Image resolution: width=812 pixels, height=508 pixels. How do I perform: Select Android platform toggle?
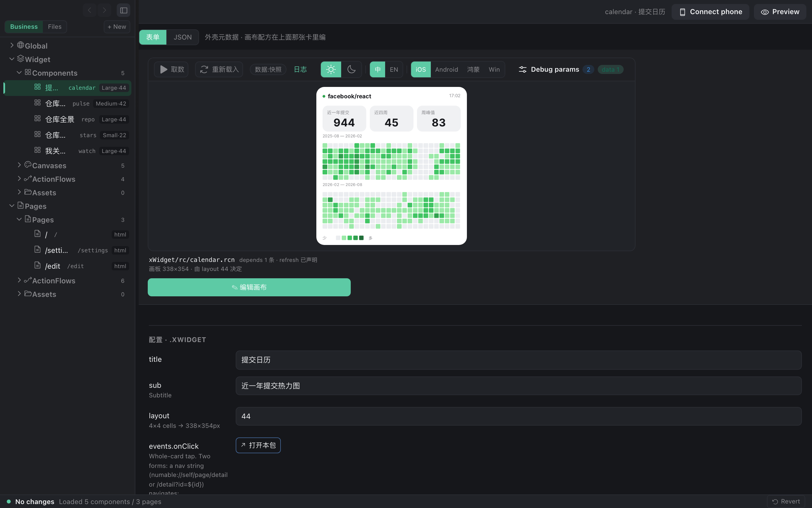point(447,69)
